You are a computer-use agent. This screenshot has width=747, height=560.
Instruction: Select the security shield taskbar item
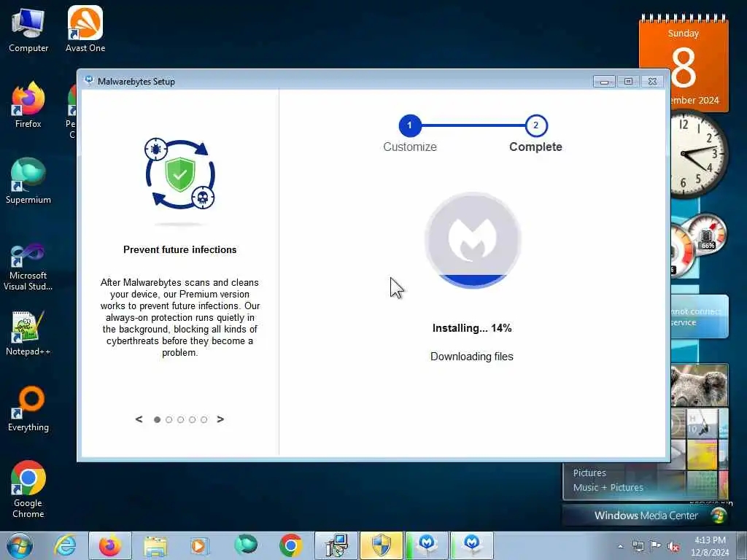pos(381,545)
